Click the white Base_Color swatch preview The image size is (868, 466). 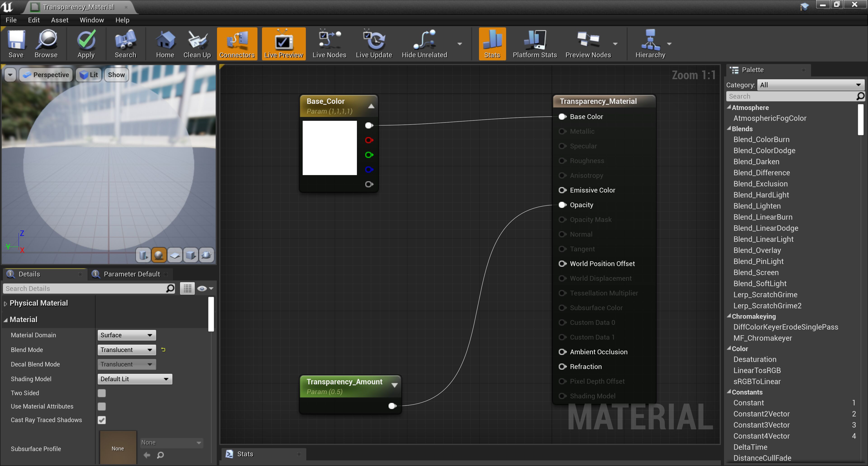tap(329, 148)
